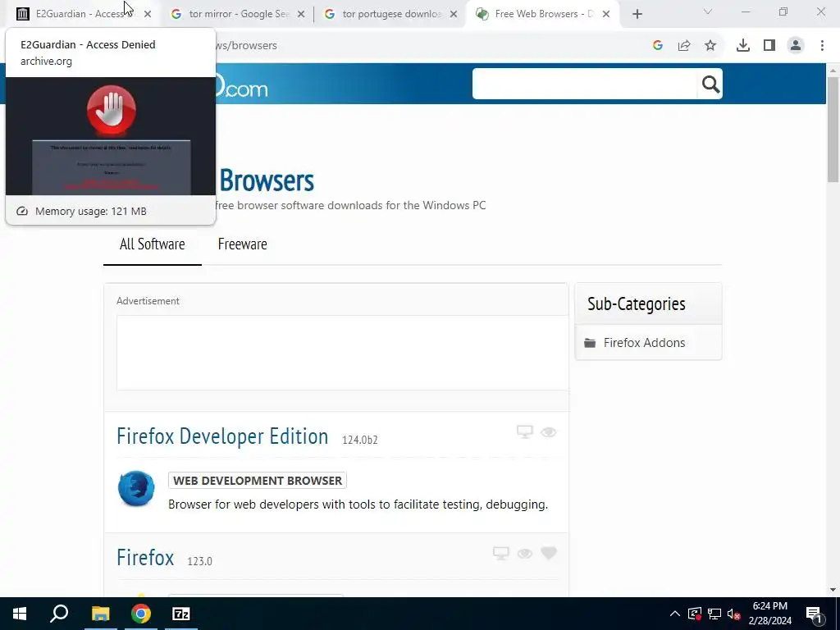Bookmark this page with the star icon
The image size is (840, 630).
click(710, 46)
